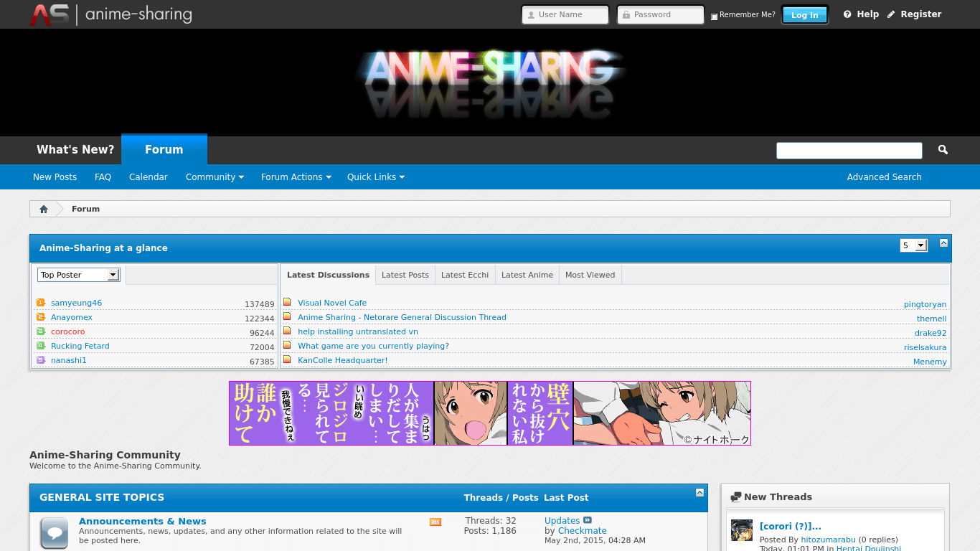View samyeung46 profile
This screenshot has width=980, height=551.
pyautogui.click(x=76, y=303)
